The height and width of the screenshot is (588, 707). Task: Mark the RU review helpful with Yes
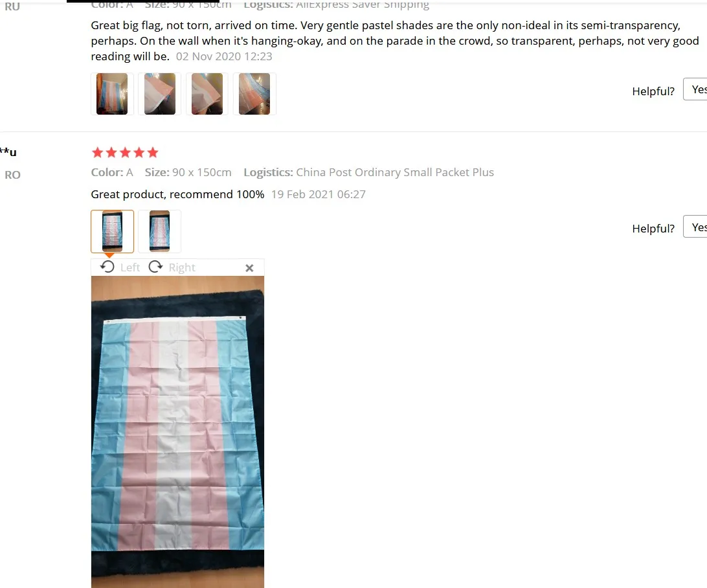(695, 89)
